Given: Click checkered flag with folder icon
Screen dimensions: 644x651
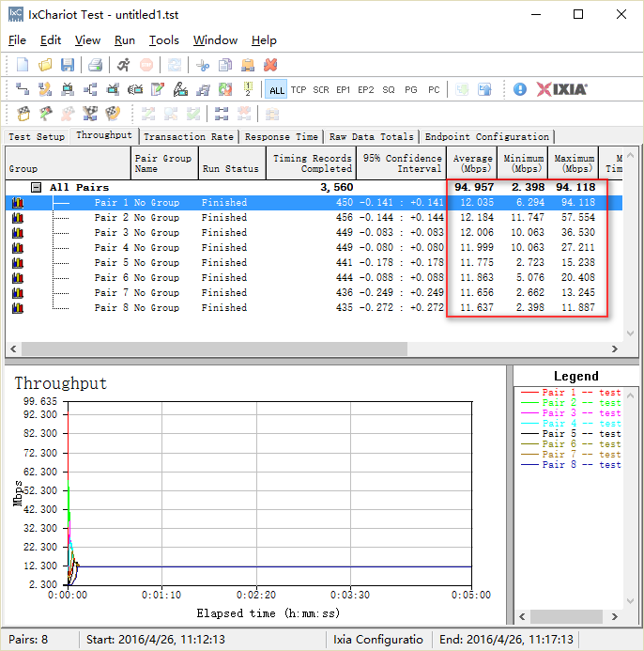Looking at the screenshot, I should pyautogui.click(x=23, y=114).
